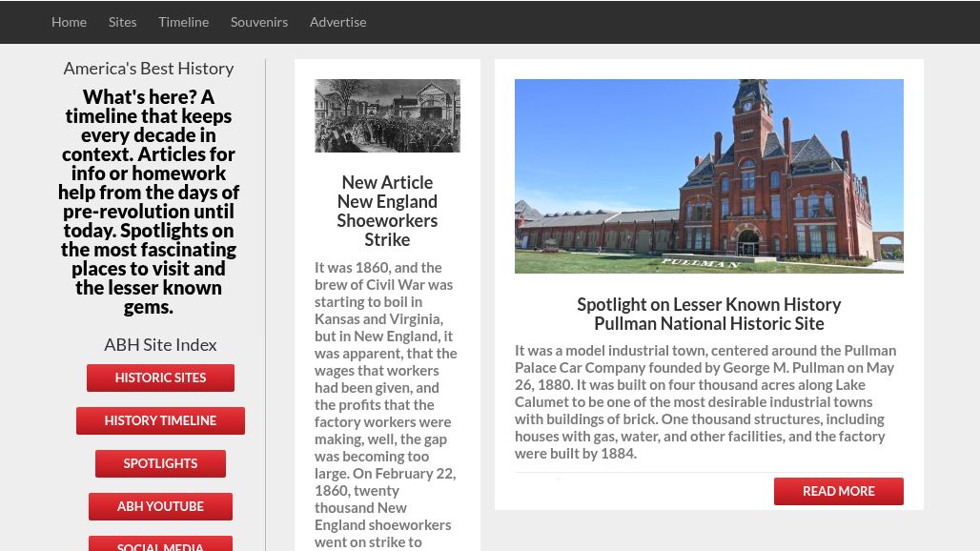
Task: Go to ABH YOUTUBE
Action: click(x=160, y=506)
